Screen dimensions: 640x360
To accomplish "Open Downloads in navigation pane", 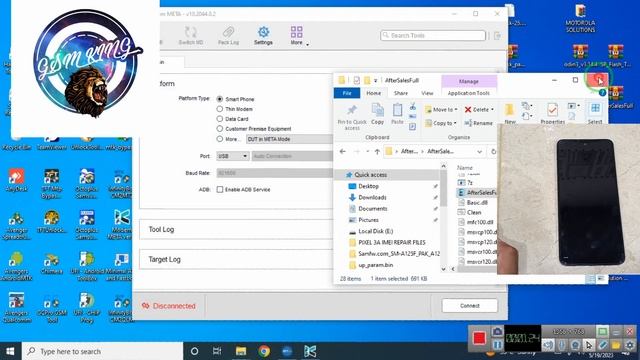I will coord(372,198).
